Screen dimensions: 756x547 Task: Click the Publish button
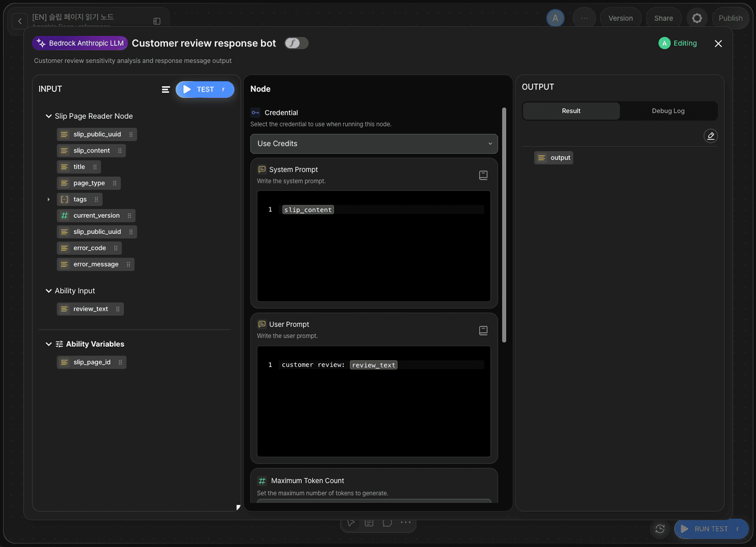point(730,18)
